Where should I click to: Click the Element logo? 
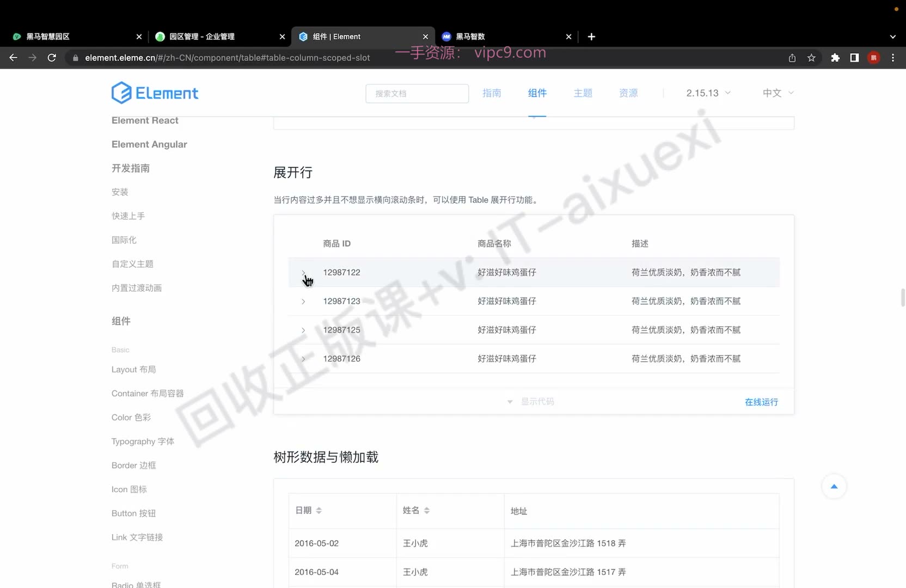[155, 93]
